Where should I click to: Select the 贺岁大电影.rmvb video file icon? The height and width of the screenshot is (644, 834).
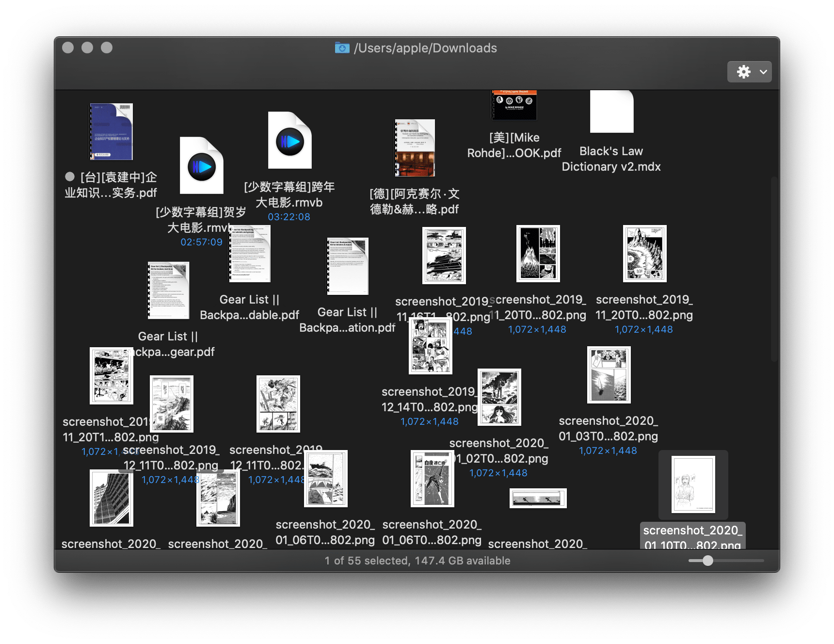pos(201,166)
